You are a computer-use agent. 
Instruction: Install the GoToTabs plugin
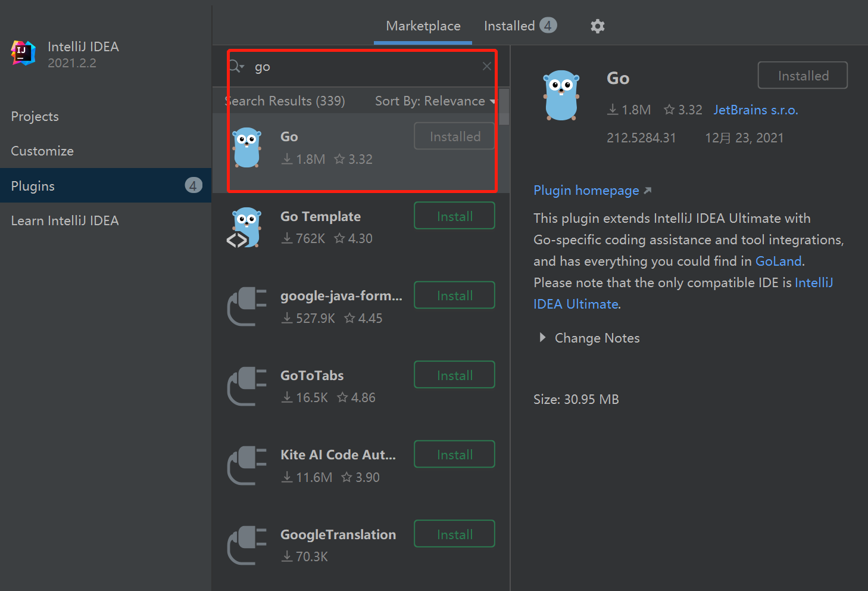coord(455,375)
